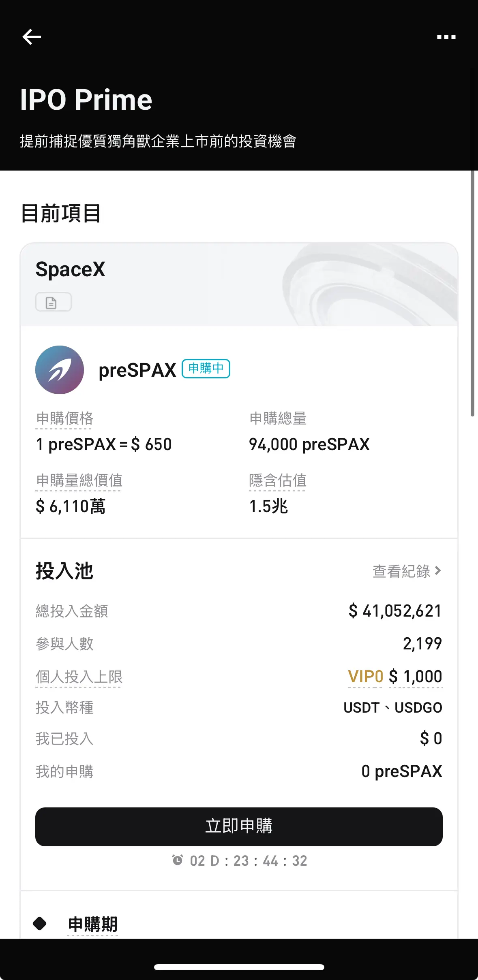Open the three-dot more options menu

click(446, 37)
